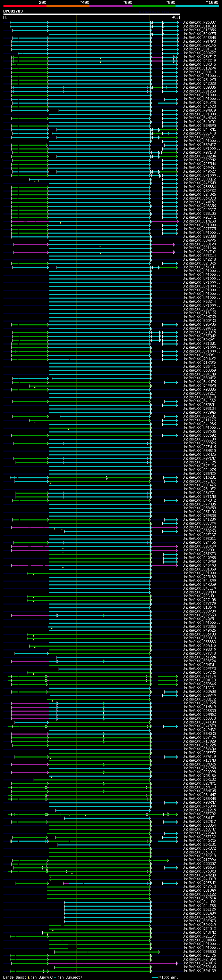This screenshot has width=222, height=980.
Task: Select hit UniRef100_B4FKM1
Action: click(x=199, y=129)
